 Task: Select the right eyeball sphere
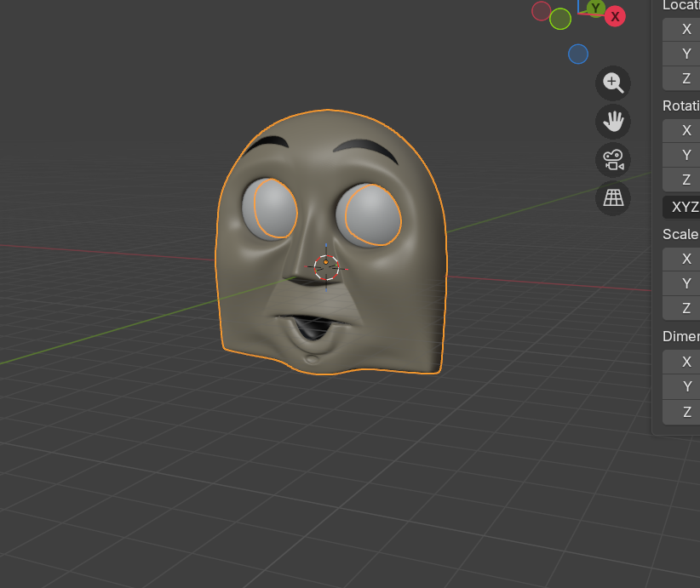(x=369, y=214)
